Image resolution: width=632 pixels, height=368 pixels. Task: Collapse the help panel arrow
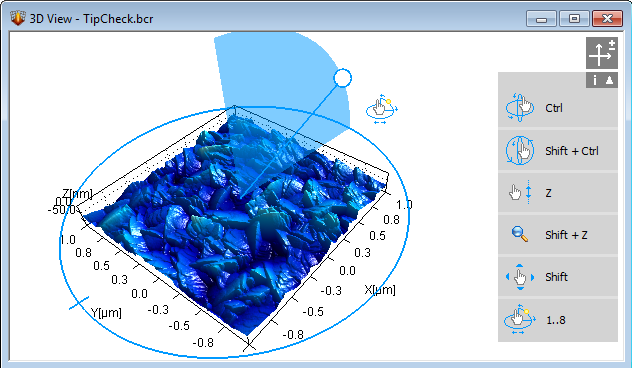(x=610, y=80)
